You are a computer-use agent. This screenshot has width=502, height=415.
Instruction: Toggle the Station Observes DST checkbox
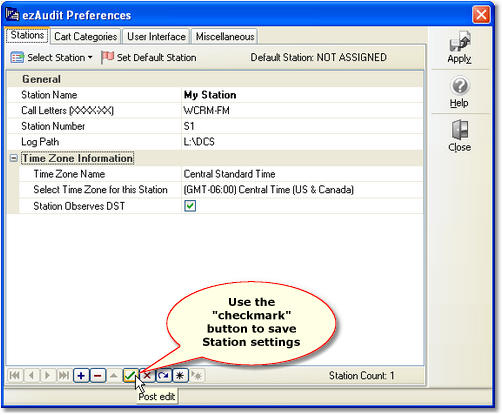pos(190,206)
